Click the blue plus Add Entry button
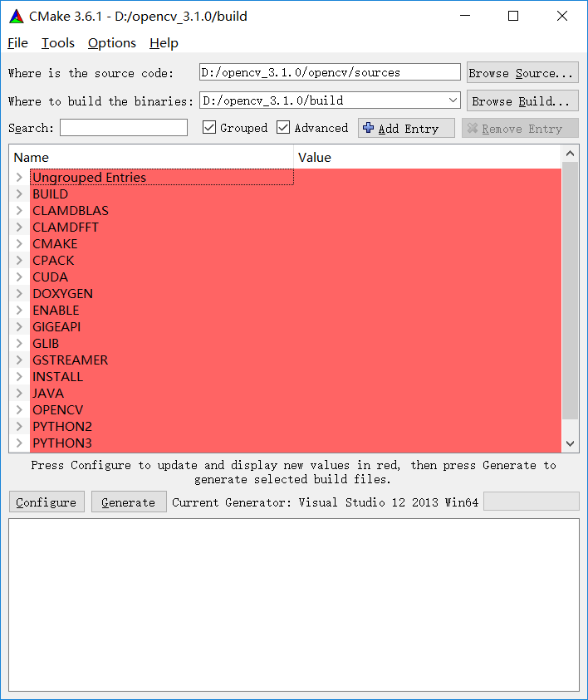588x700 pixels. pos(406,128)
